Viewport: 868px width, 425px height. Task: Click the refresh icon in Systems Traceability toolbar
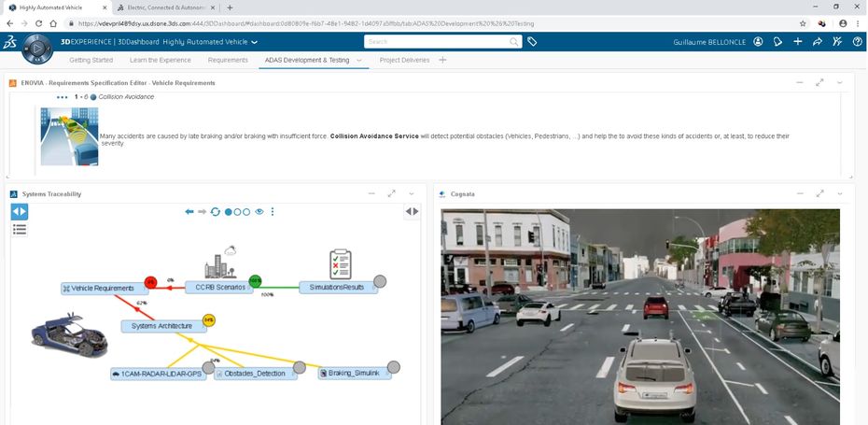click(216, 212)
